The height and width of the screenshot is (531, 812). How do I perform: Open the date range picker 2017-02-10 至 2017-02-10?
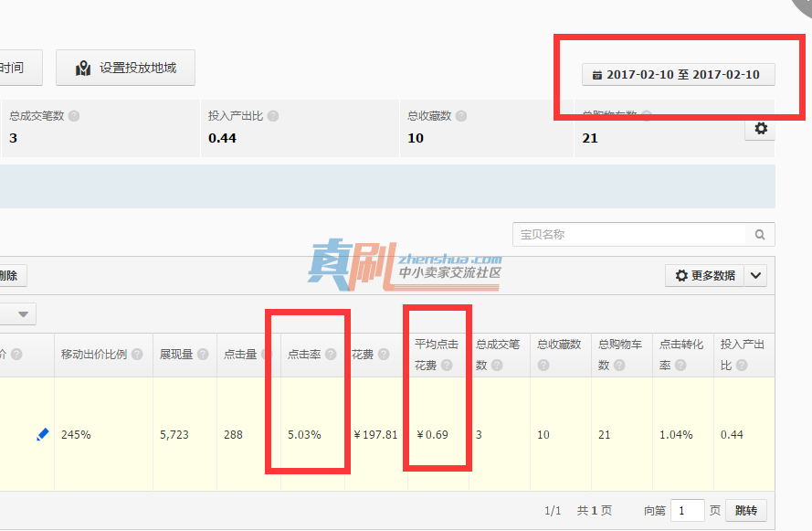(x=679, y=75)
